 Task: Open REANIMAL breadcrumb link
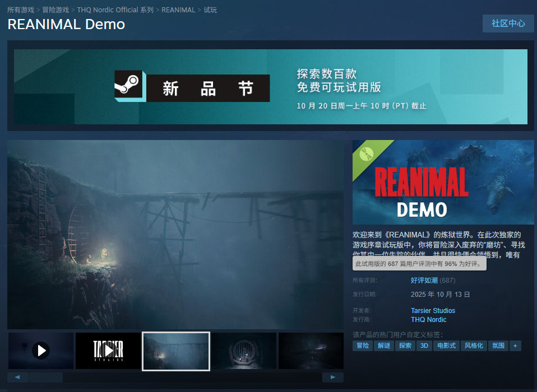click(178, 10)
